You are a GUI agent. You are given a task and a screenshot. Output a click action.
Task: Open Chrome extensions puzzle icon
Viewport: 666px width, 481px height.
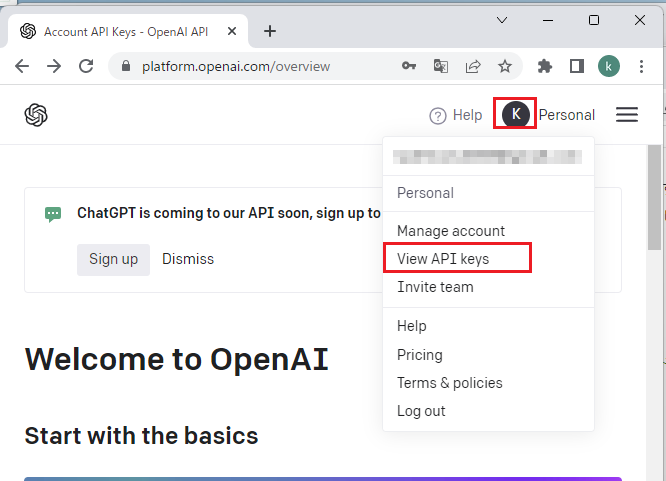tap(545, 67)
